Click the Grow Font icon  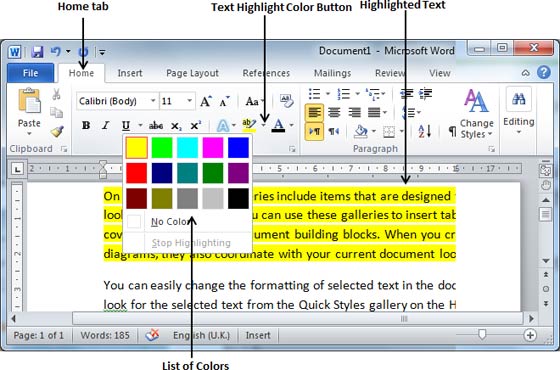pyautogui.click(x=206, y=101)
